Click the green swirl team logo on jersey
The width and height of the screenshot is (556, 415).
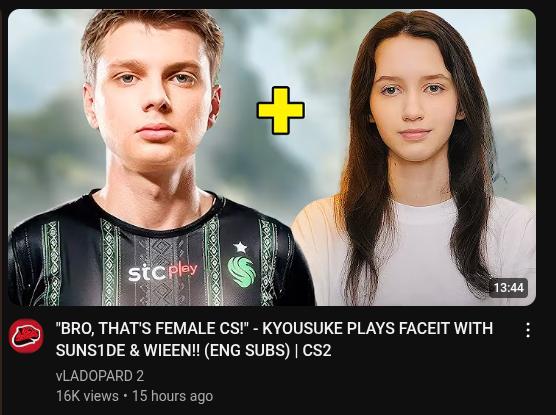pyautogui.click(x=241, y=271)
